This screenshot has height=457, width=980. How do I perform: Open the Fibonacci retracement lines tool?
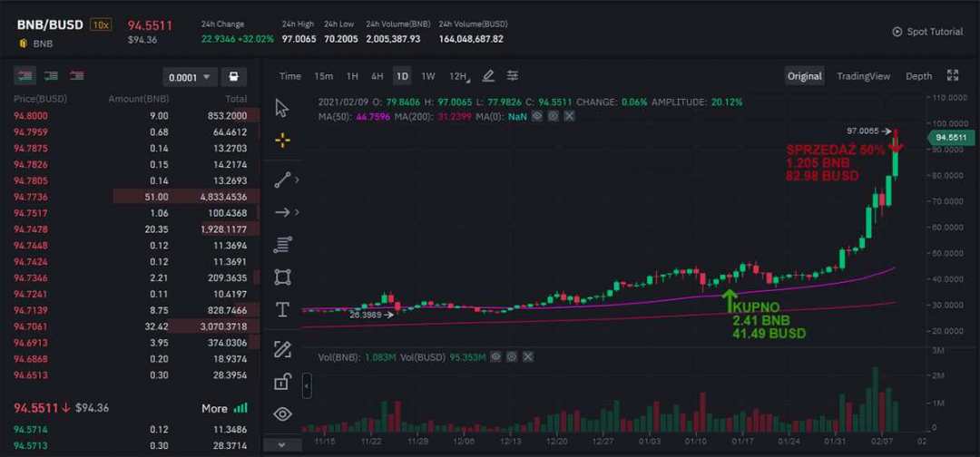point(282,244)
